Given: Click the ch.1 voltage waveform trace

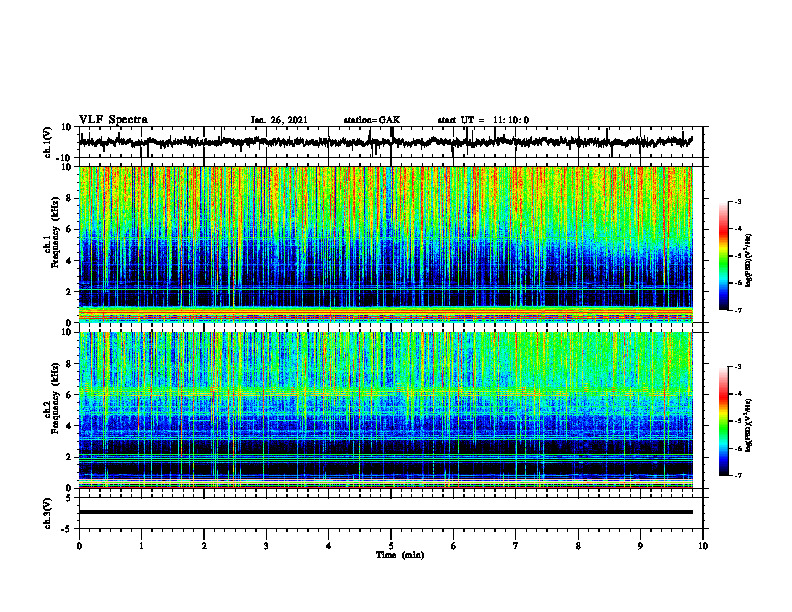Looking at the screenshot, I should click(x=386, y=141).
